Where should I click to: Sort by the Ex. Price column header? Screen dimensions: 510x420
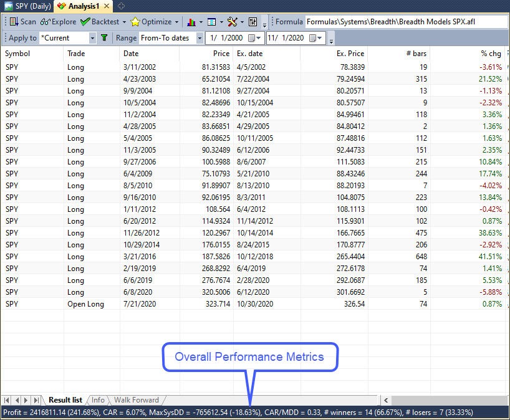334,54
